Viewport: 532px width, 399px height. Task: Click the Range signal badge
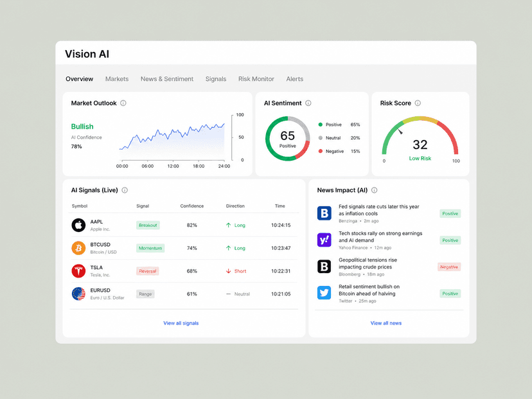tap(145, 294)
